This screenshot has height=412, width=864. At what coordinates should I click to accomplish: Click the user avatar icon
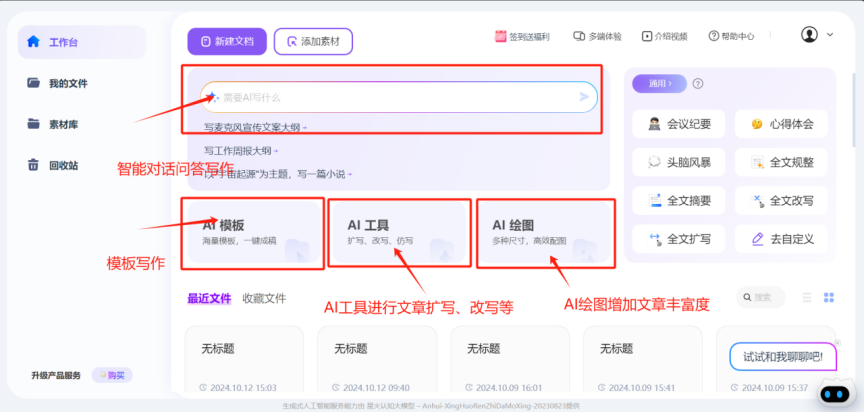tap(809, 35)
